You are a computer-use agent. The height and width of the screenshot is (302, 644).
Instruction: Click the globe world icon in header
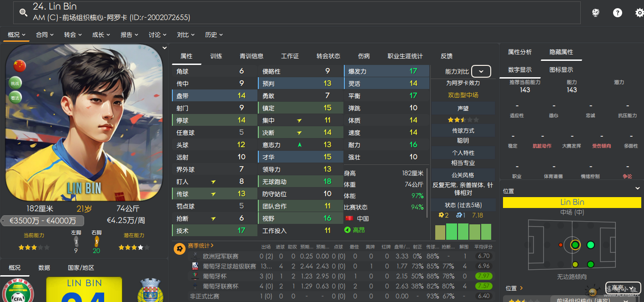595,13
